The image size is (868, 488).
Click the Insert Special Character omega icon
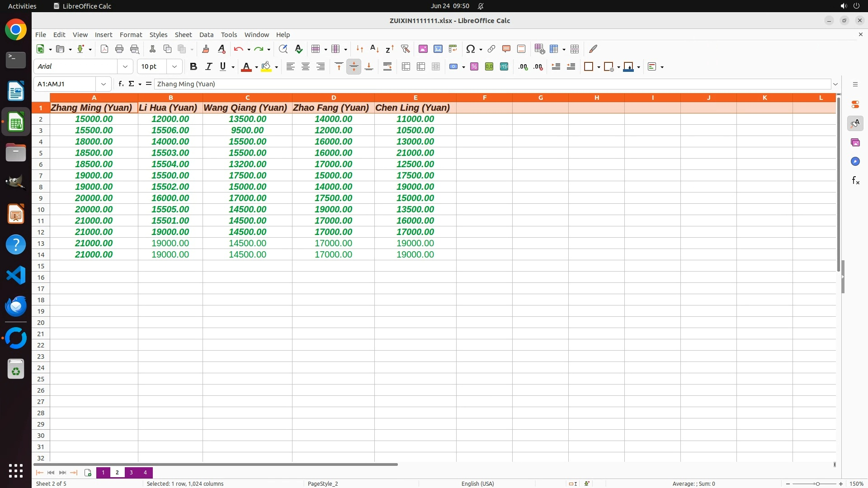(470, 49)
